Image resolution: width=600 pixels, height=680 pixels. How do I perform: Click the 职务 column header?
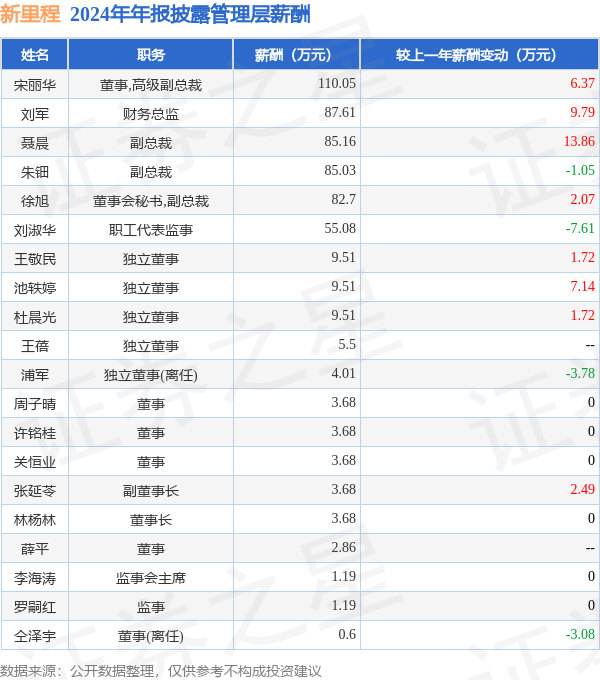tap(151, 55)
